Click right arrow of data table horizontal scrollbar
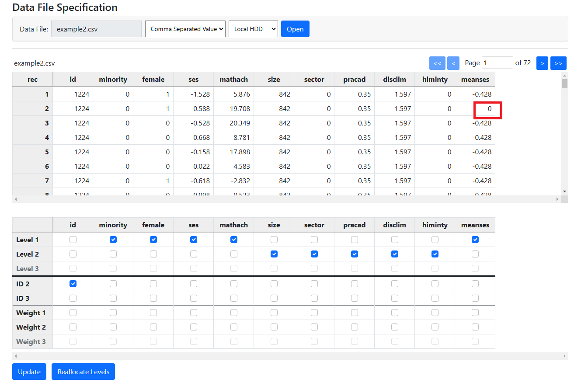 [557, 199]
